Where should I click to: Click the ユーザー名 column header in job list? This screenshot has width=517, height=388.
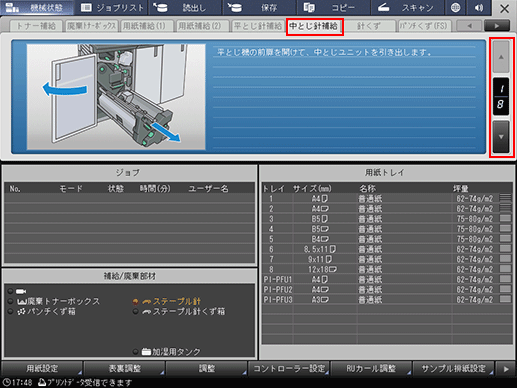209,189
